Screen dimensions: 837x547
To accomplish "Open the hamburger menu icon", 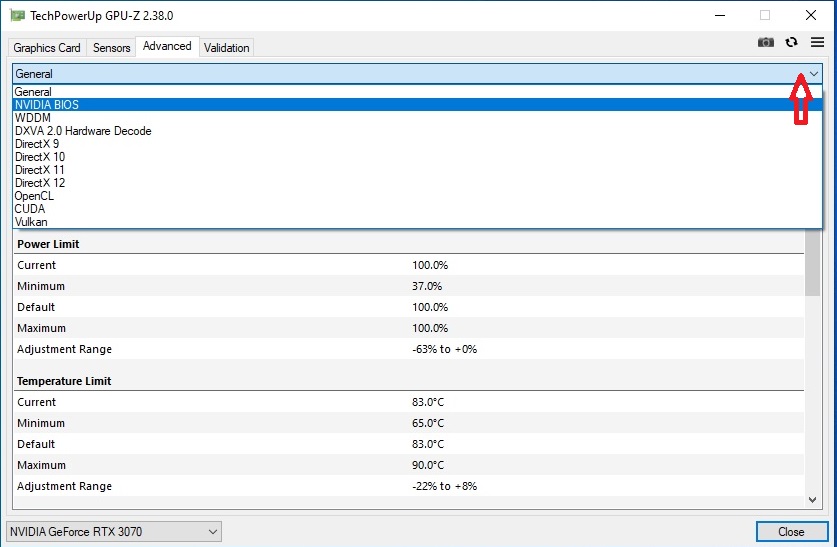I will click(x=817, y=42).
